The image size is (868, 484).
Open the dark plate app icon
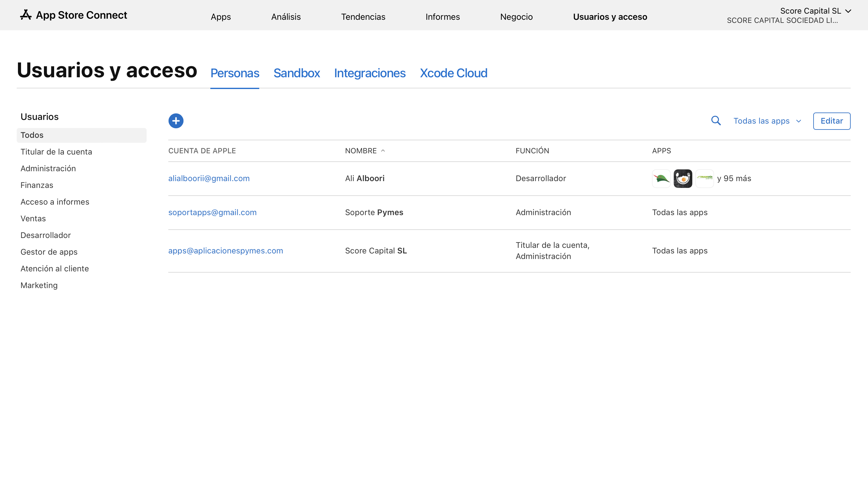click(x=683, y=178)
